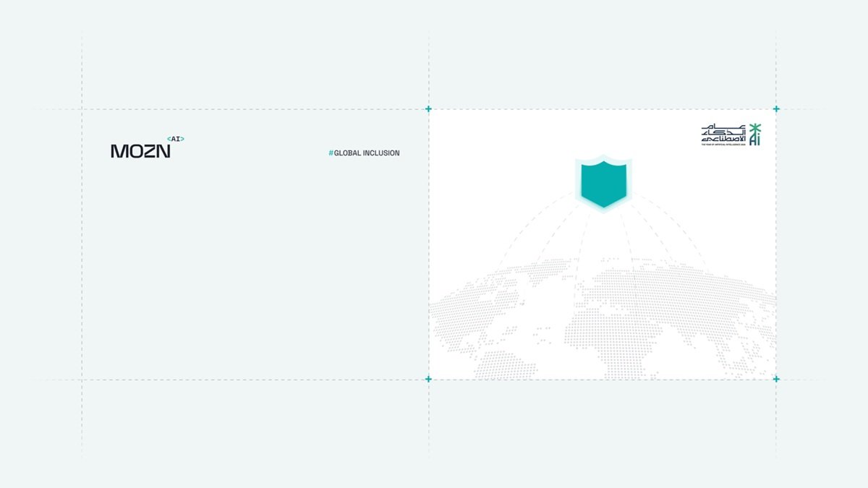Click the letter N in MOZN logo
This screenshot has width=868, height=488.
[x=163, y=151]
